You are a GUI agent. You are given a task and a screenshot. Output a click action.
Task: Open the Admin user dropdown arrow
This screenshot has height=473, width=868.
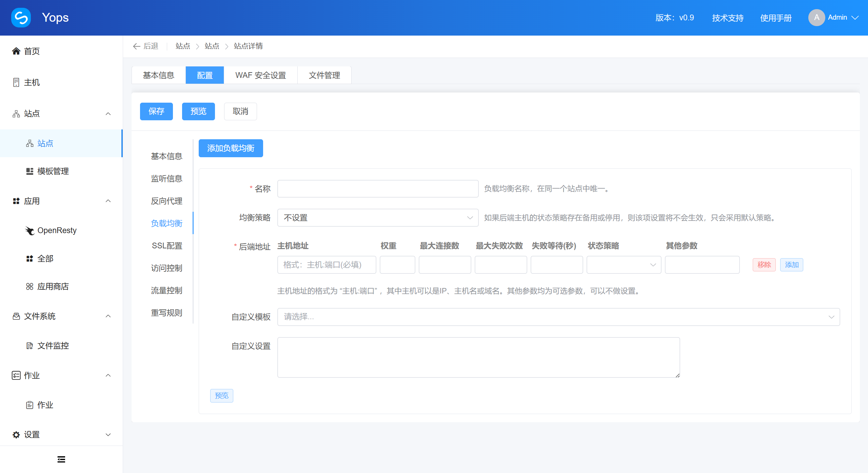pyautogui.click(x=855, y=18)
